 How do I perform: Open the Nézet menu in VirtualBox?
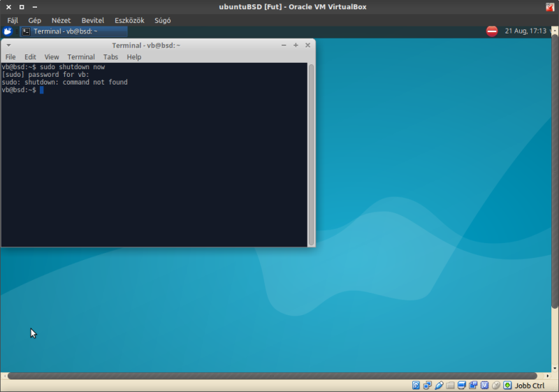click(x=61, y=20)
